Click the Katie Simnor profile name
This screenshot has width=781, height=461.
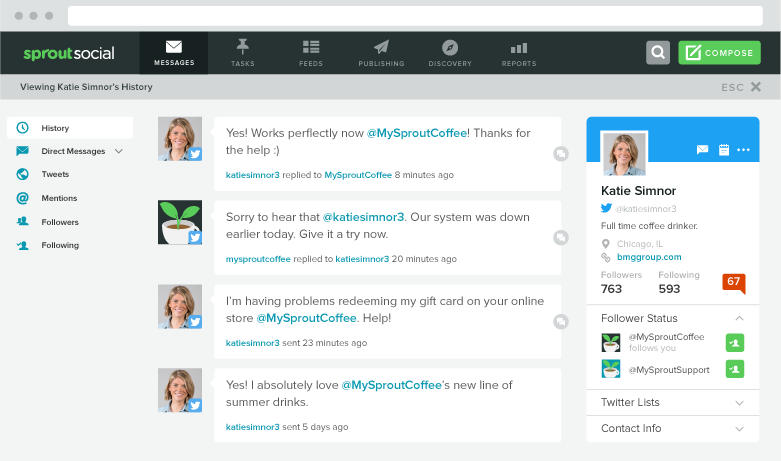639,191
